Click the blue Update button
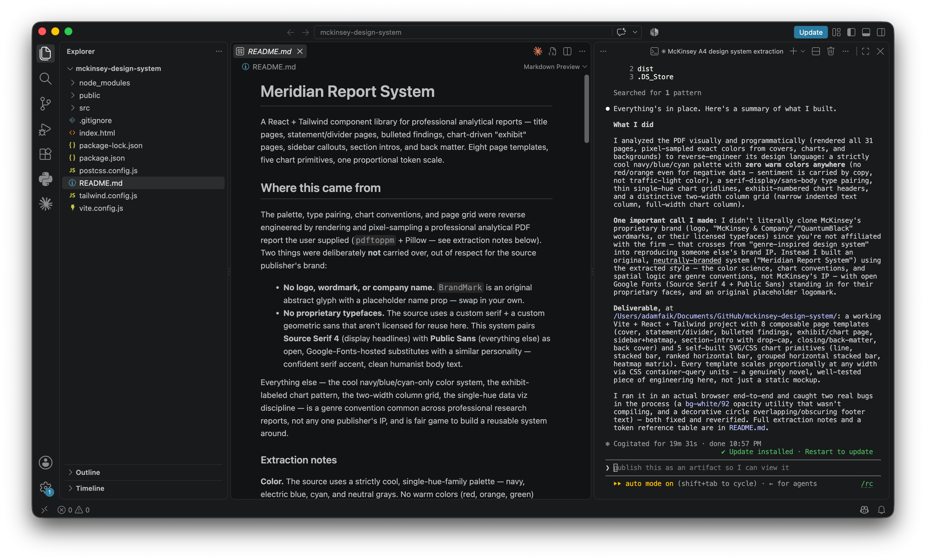Image resolution: width=926 pixels, height=560 pixels. (810, 32)
